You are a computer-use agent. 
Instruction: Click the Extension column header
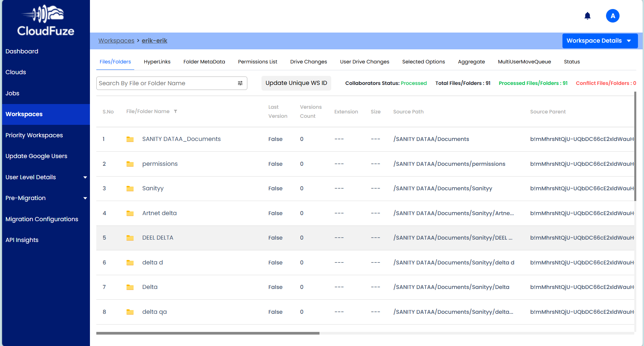click(x=346, y=112)
